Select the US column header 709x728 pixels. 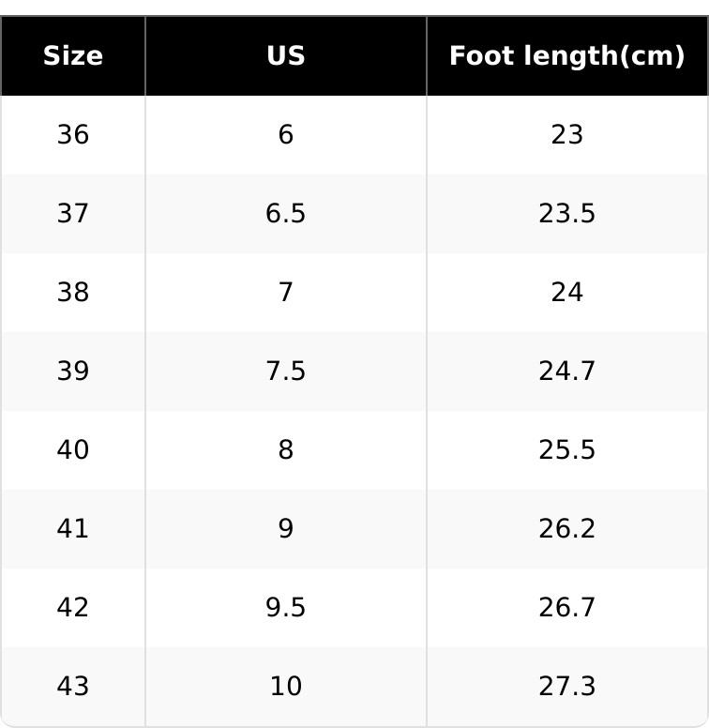point(285,56)
